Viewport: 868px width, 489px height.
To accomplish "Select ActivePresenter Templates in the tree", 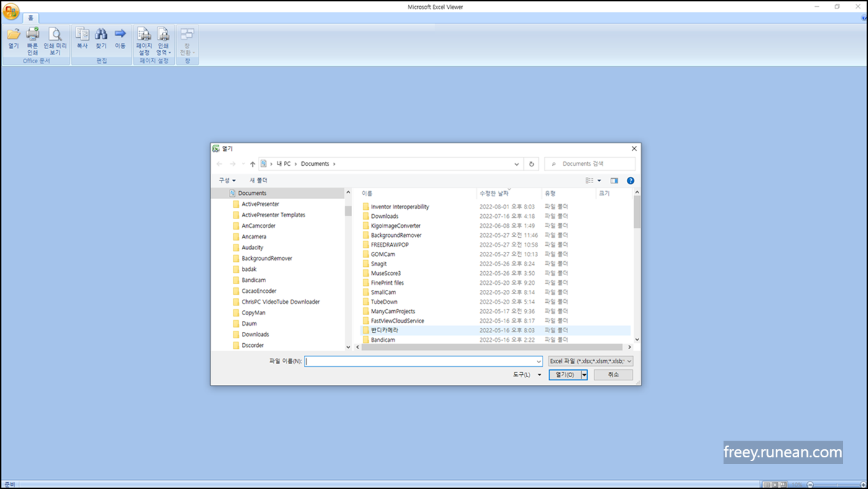I will click(x=273, y=215).
